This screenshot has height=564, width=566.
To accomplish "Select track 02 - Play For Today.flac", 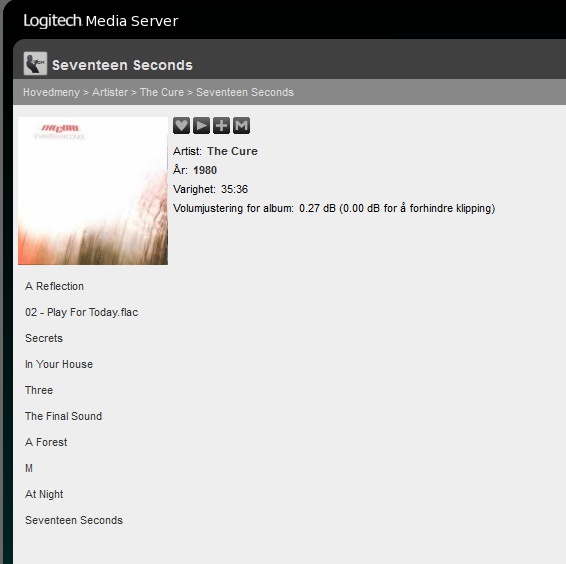I will click(x=82, y=312).
